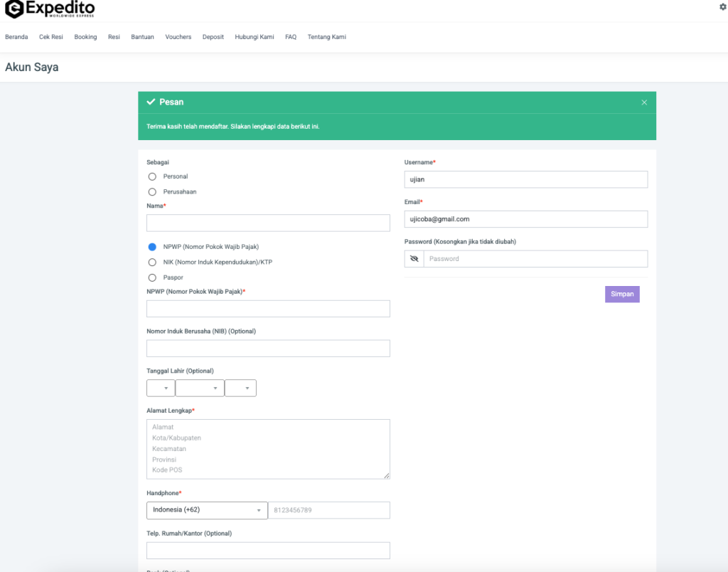Open the birth date year dropdown
Viewport: 728px width, 572px height.
point(240,388)
